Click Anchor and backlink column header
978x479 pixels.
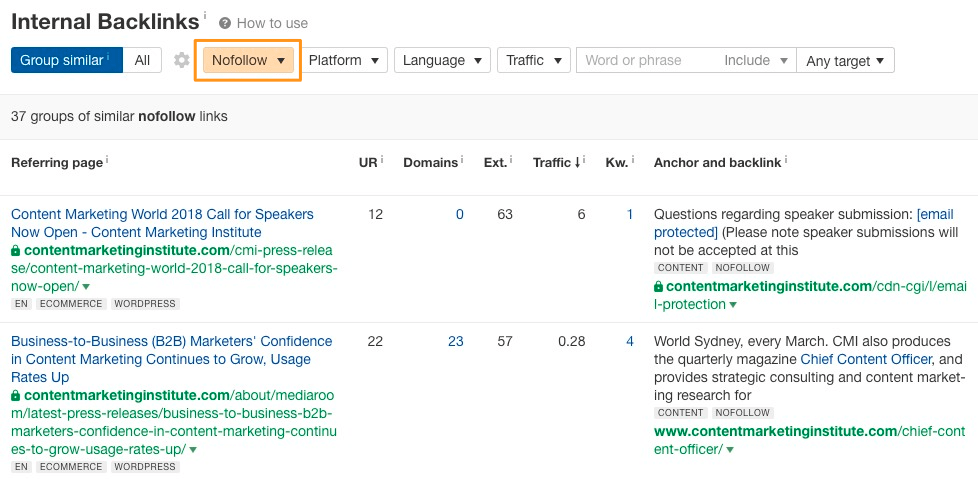click(x=717, y=163)
